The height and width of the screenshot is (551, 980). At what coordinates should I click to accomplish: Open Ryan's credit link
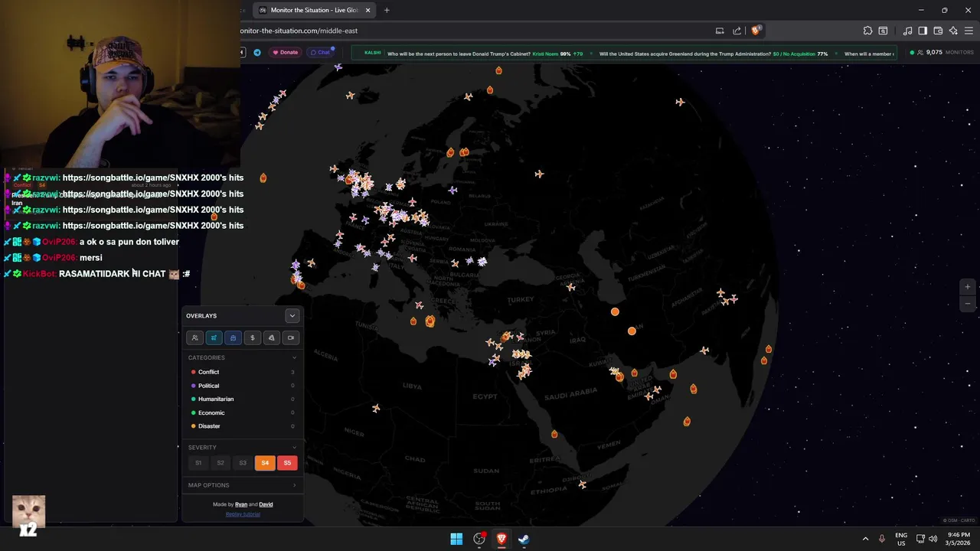coord(241,504)
